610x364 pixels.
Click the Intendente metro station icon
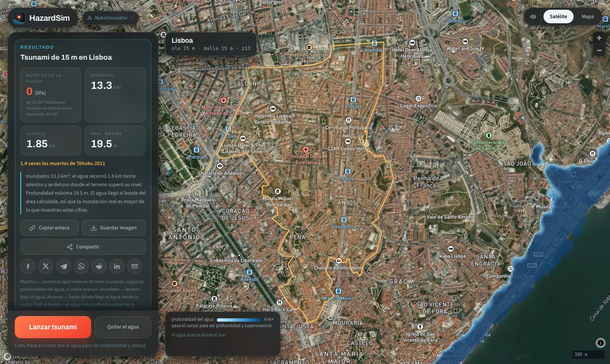[x=344, y=220]
